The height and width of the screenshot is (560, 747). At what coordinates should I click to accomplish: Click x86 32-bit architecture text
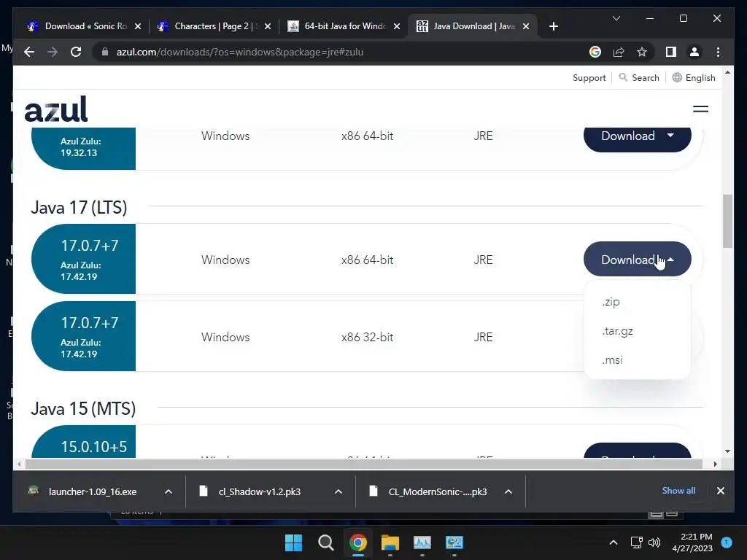coord(368,337)
